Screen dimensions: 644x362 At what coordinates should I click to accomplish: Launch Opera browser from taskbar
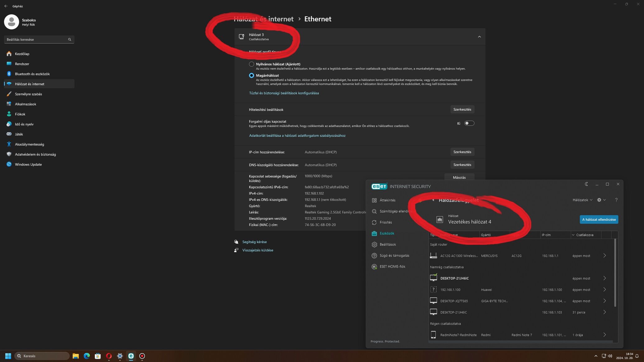pyautogui.click(x=109, y=356)
